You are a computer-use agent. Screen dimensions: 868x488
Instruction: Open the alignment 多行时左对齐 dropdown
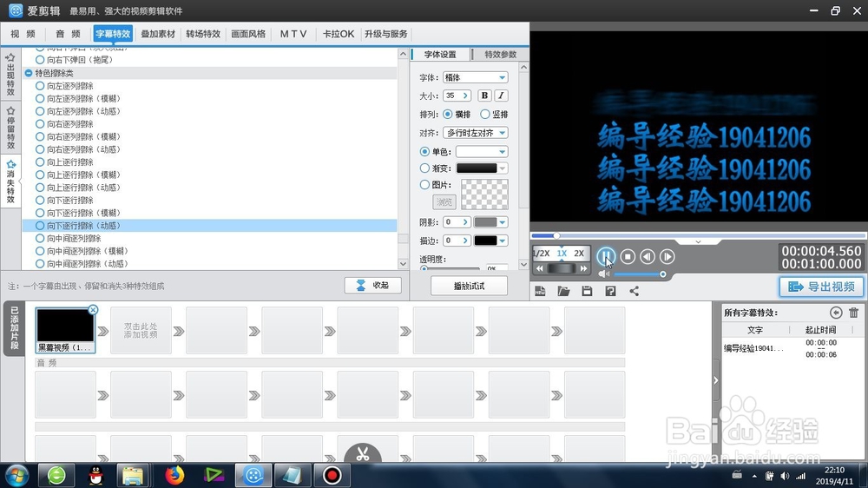point(476,133)
